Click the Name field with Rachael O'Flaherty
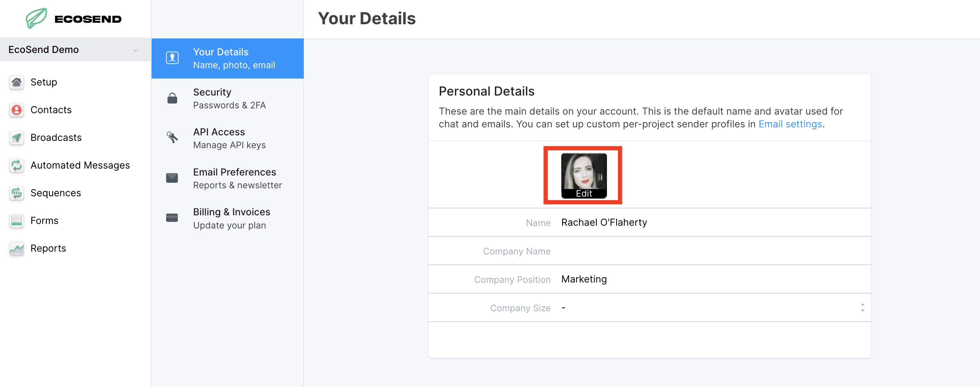Image resolution: width=980 pixels, height=387 pixels. tap(711, 223)
